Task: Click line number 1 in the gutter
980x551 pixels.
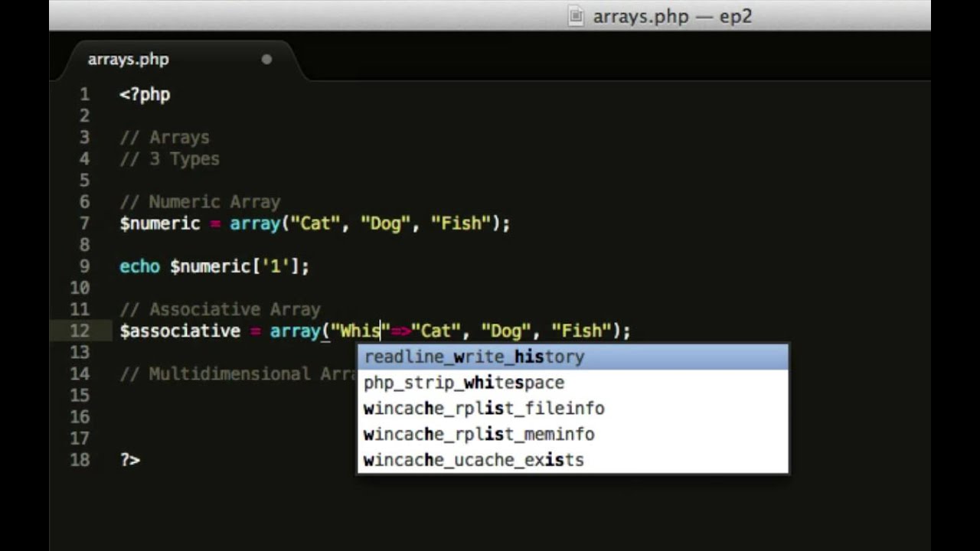Action: [84, 95]
